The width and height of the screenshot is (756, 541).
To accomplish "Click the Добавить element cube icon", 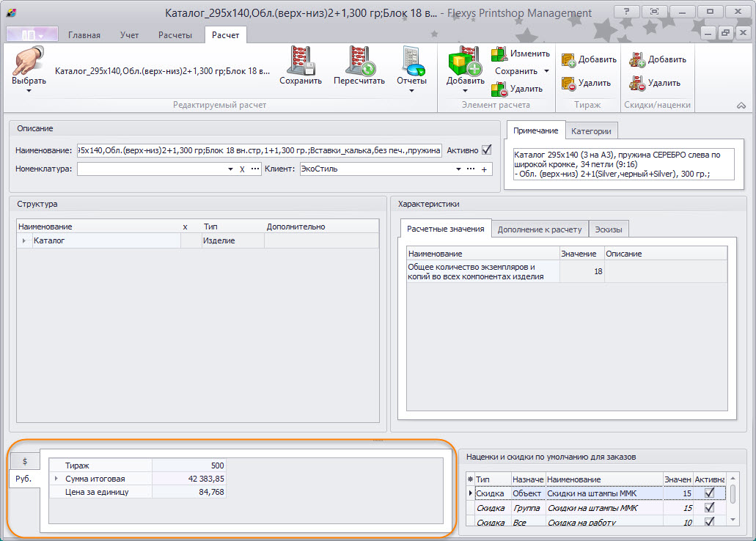I will click(464, 62).
